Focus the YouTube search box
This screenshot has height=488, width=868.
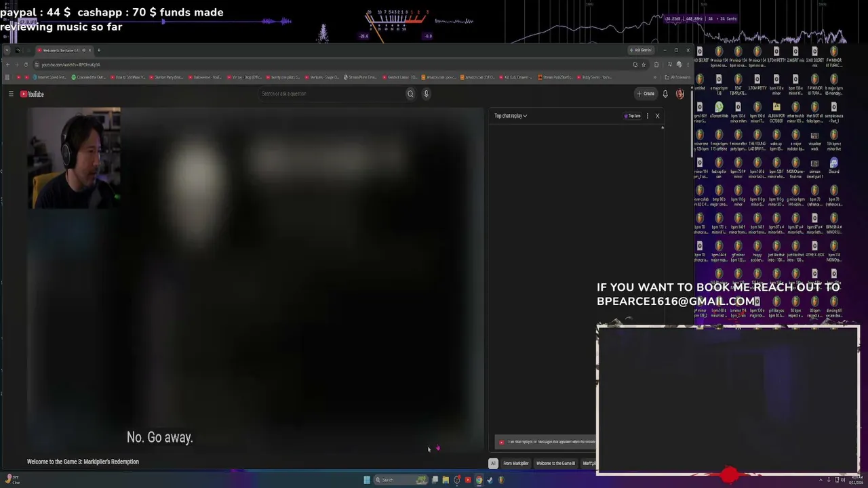click(332, 94)
